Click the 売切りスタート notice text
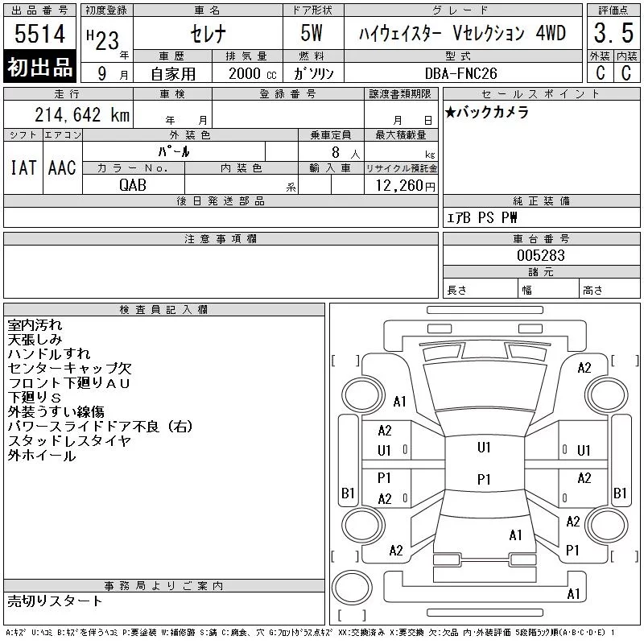This screenshot has height=644, width=644. [55, 601]
